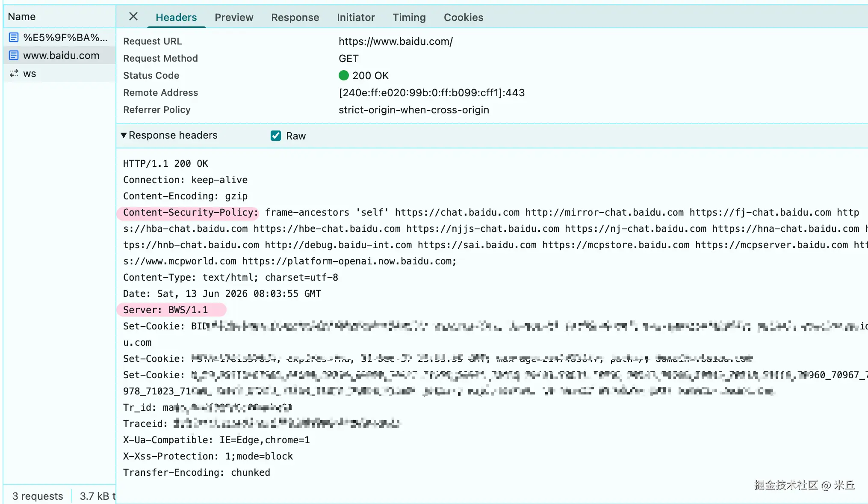The width and height of the screenshot is (868, 504).
Task: Open the Response tab
Action: click(x=295, y=18)
